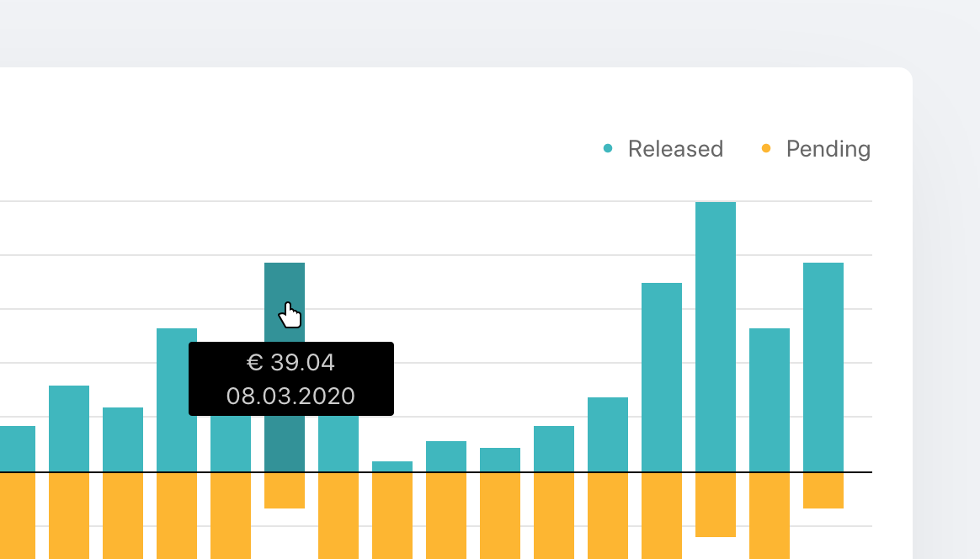Click the rightmost short orange Pending bar
This screenshot has height=559, width=980.
click(823, 490)
